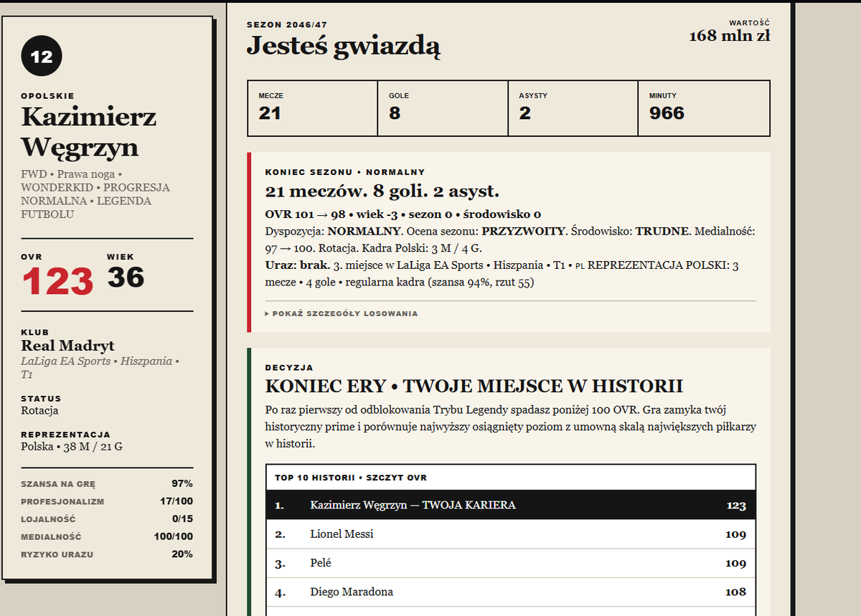Select the Kazimierz Węgrzyn — Twoja kariera row
This screenshot has width=861, height=616.
point(511,505)
